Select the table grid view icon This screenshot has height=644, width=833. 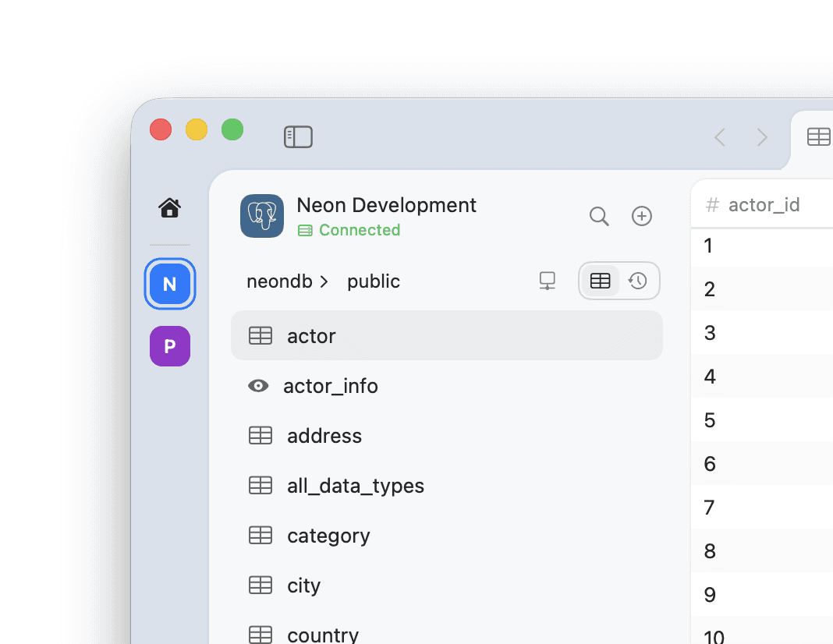point(601,280)
